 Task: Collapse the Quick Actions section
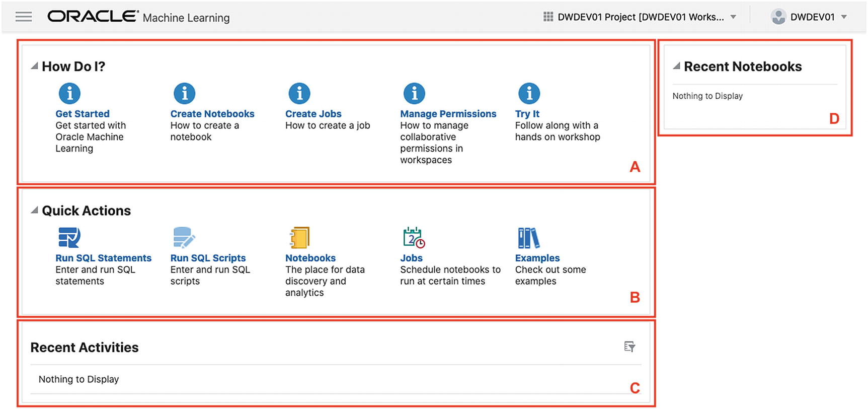tap(34, 210)
